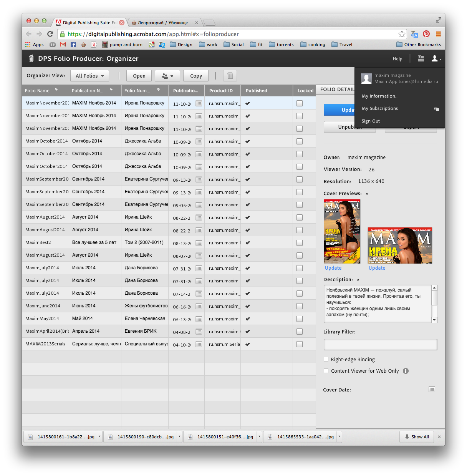Toggle Locked checkbox for MaximJune2014 row
467x476 pixels.
[x=300, y=306]
